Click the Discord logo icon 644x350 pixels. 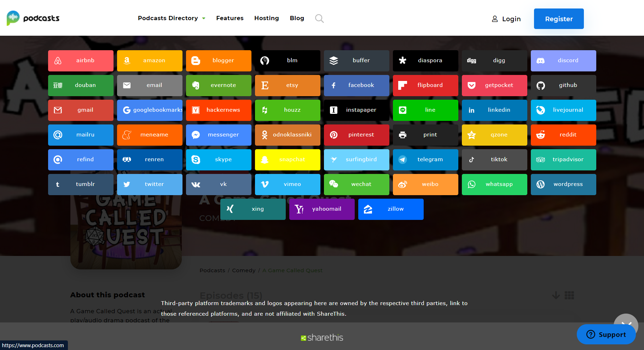(x=541, y=61)
